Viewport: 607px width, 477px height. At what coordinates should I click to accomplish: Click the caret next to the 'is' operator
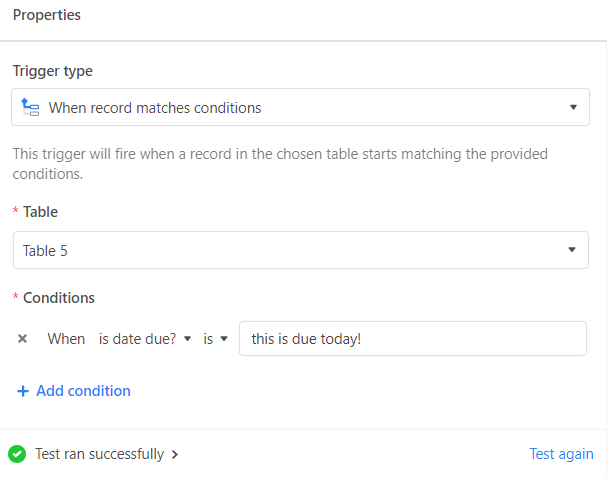pos(224,339)
